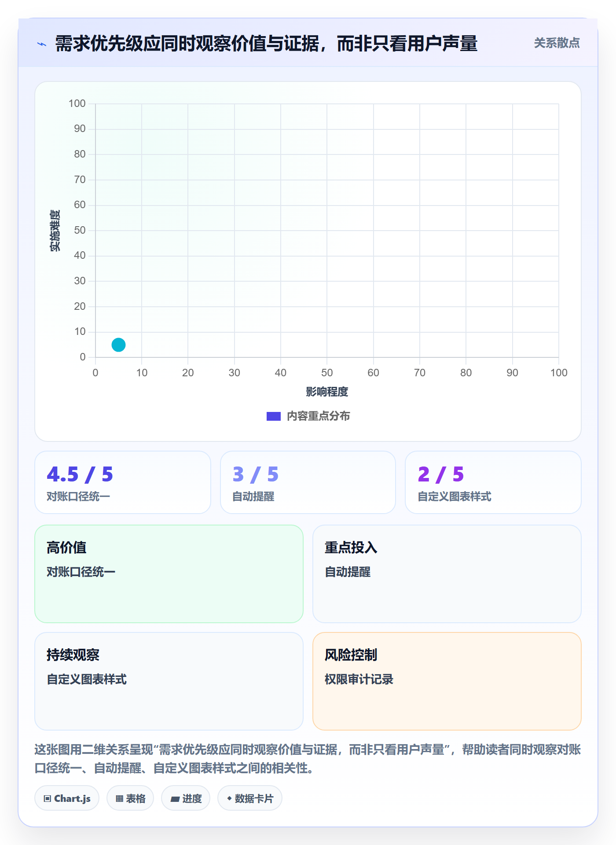Click the square icon in Chart.js chip
This screenshot has height=845, width=616.
point(48,799)
